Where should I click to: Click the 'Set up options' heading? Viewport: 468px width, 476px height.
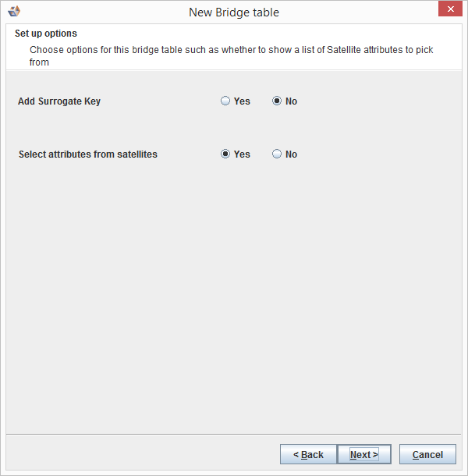point(46,34)
